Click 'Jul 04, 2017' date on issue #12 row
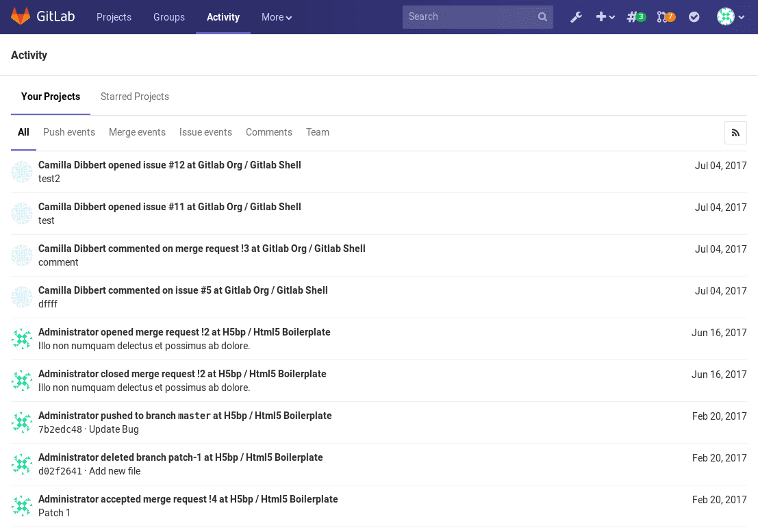758x532 pixels. click(x=720, y=166)
